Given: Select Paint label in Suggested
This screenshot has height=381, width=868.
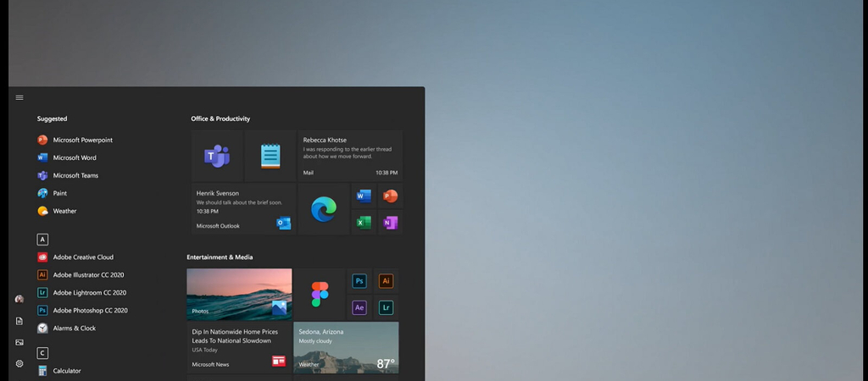Looking at the screenshot, I should pos(60,193).
